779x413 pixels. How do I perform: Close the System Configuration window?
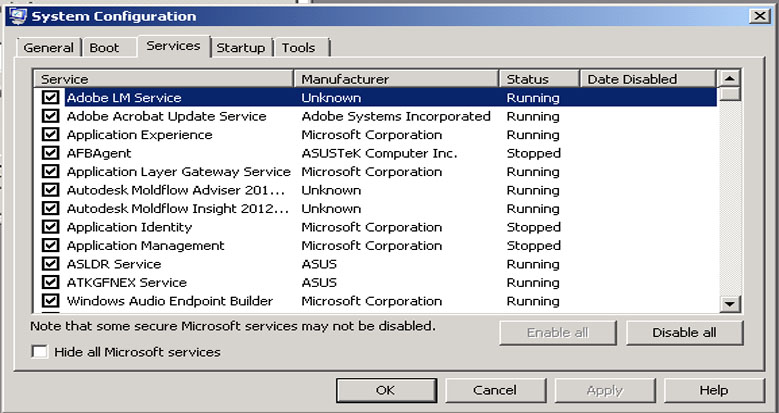point(760,16)
